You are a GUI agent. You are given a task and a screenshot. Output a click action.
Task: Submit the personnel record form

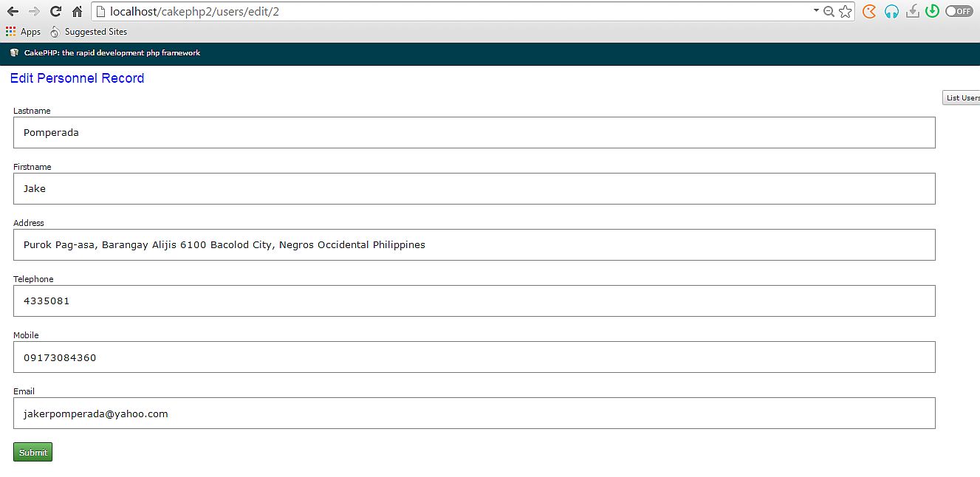32,452
